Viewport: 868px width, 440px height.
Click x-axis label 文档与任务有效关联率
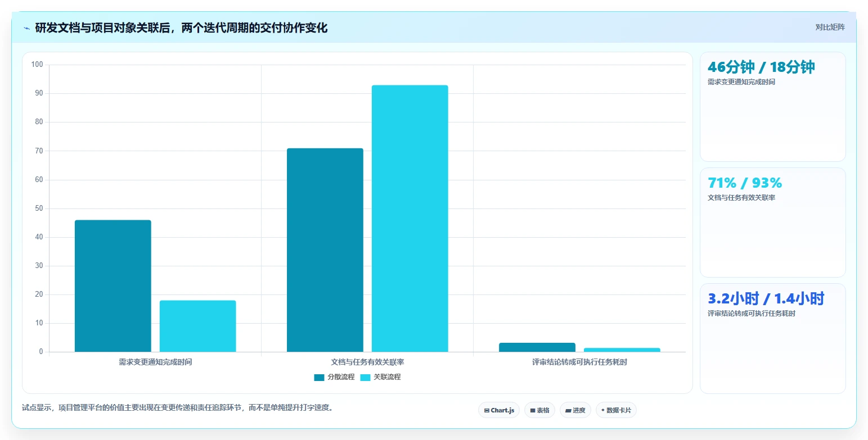[367, 362]
